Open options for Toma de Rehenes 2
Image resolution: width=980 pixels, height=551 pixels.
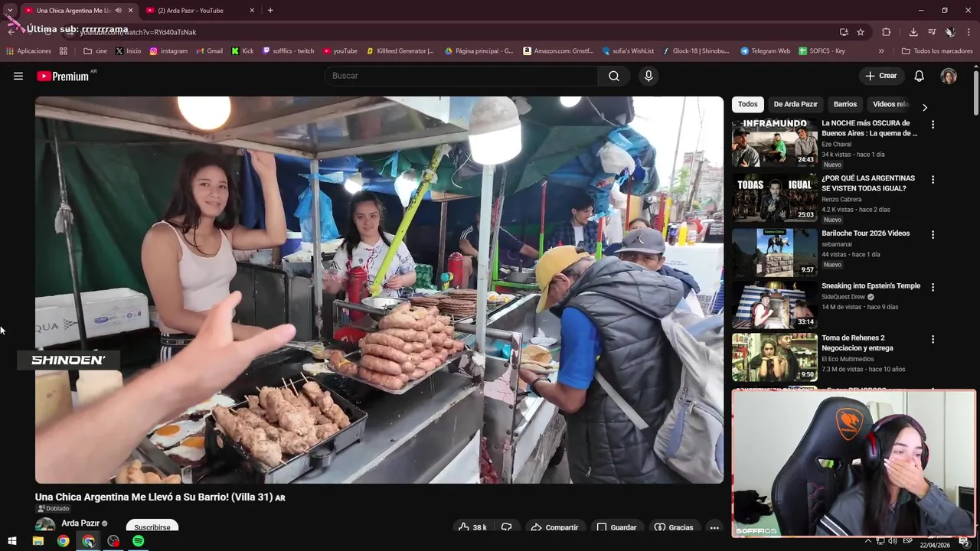pos(933,339)
